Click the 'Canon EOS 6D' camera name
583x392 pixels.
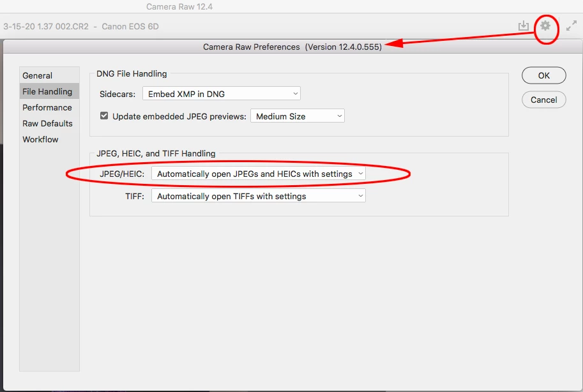click(130, 26)
